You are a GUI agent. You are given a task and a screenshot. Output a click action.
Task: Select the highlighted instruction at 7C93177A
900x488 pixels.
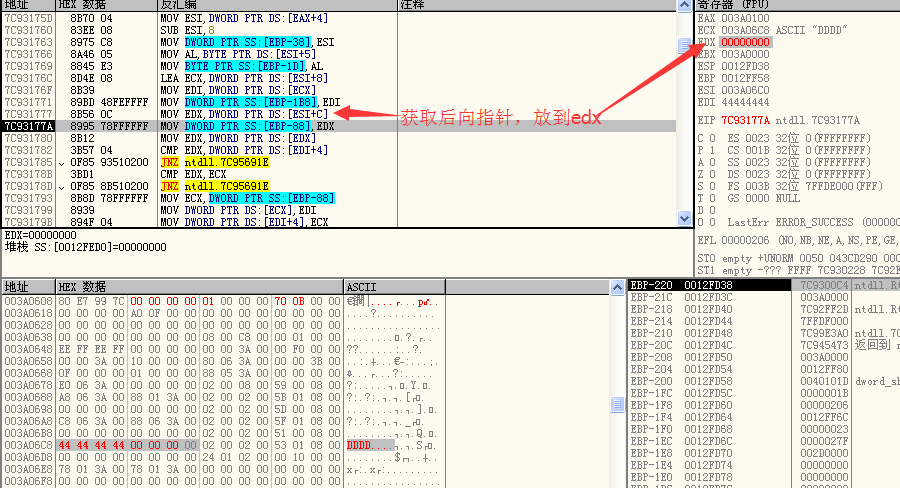click(x=246, y=126)
